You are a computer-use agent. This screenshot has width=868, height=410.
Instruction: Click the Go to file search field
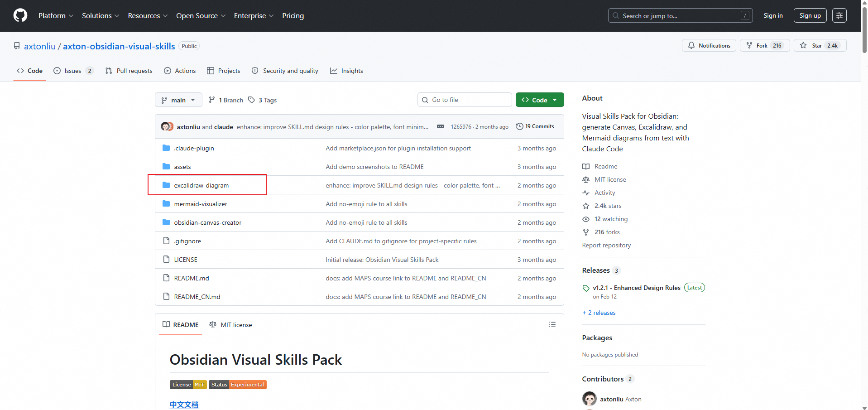point(465,100)
